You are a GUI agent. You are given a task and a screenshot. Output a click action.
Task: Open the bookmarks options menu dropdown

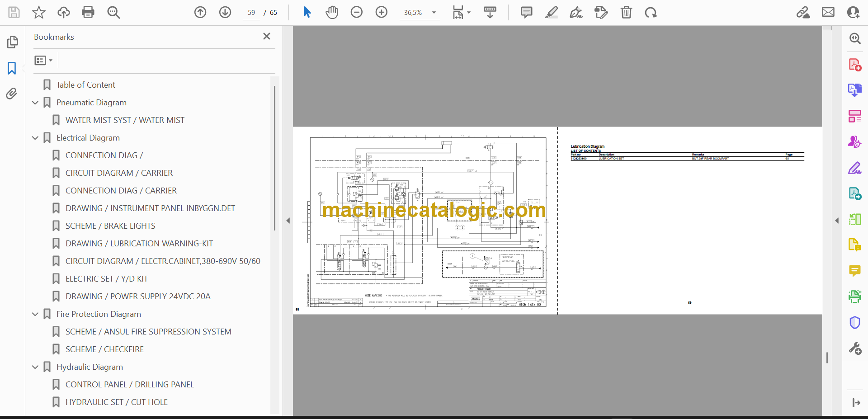[x=43, y=60]
